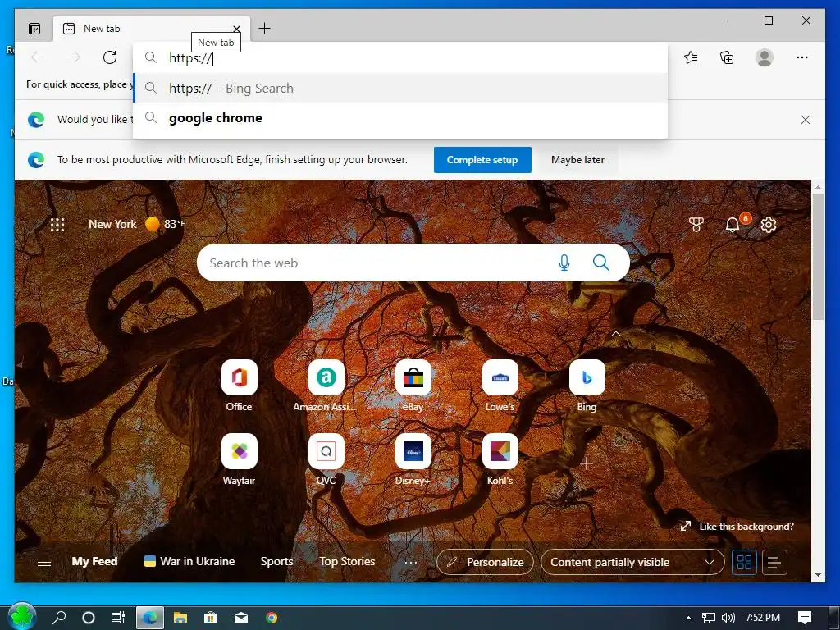Open taskbar Search magnifier
The image size is (840, 630).
tap(59, 618)
